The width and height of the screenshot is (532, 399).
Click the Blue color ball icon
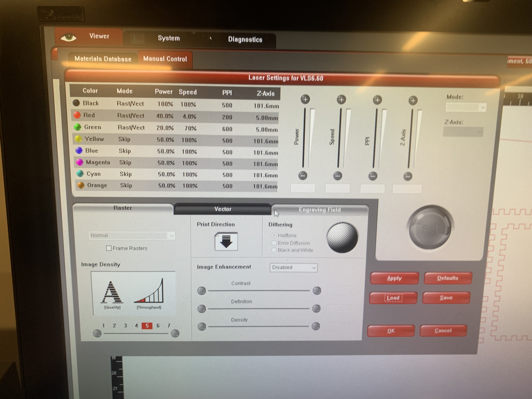[79, 150]
